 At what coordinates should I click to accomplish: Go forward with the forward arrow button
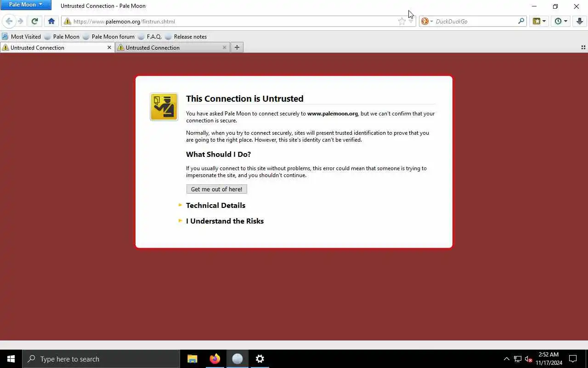[x=20, y=21]
